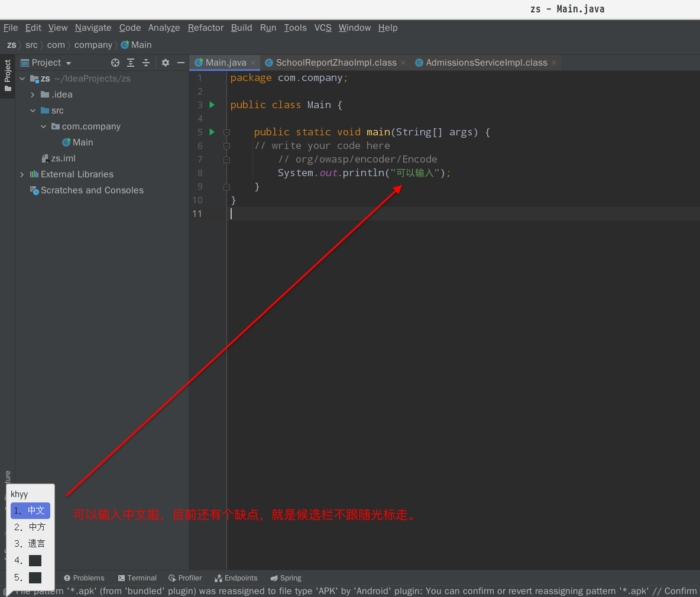Open the Refactor menu
The width and height of the screenshot is (700, 597).
(x=205, y=28)
